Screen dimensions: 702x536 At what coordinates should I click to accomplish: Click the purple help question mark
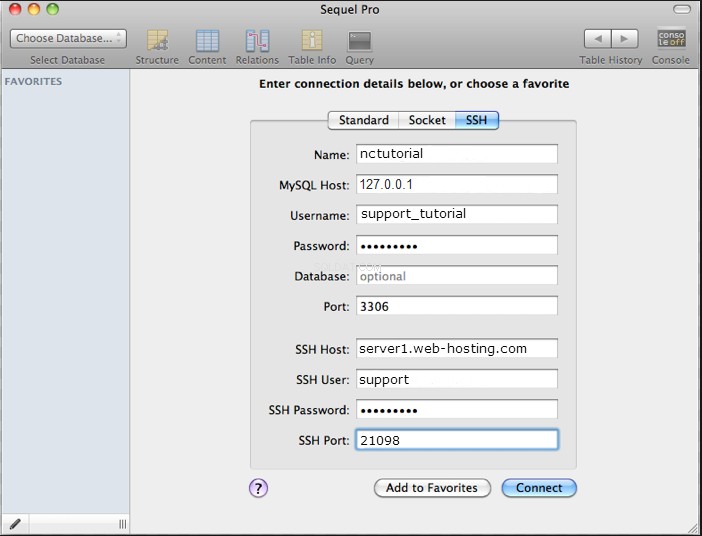pyautogui.click(x=258, y=488)
